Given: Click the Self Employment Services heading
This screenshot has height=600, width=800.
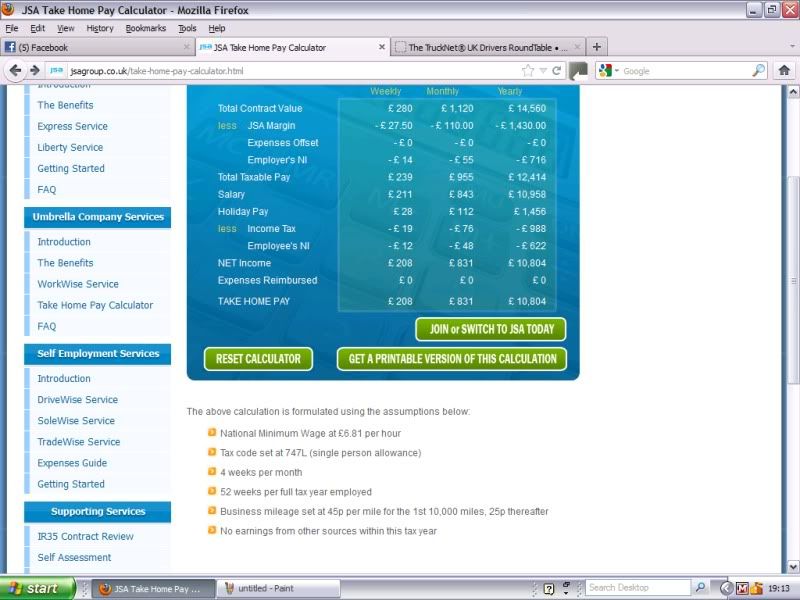Looking at the screenshot, I should click(97, 354).
